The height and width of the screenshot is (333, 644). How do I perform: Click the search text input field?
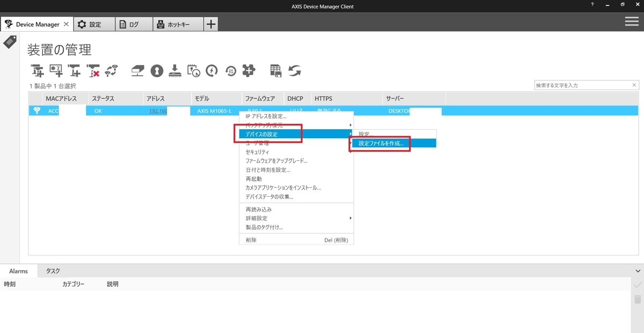[582, 85]
